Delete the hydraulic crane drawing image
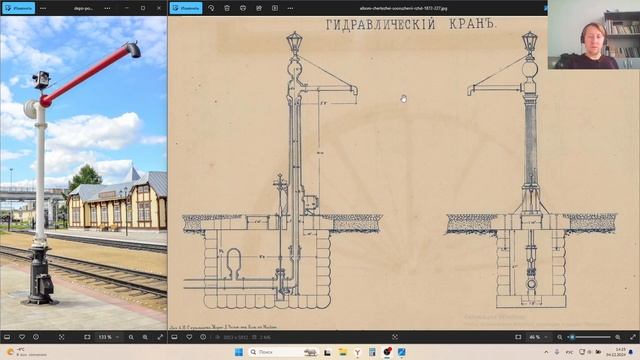 (227, 8)
